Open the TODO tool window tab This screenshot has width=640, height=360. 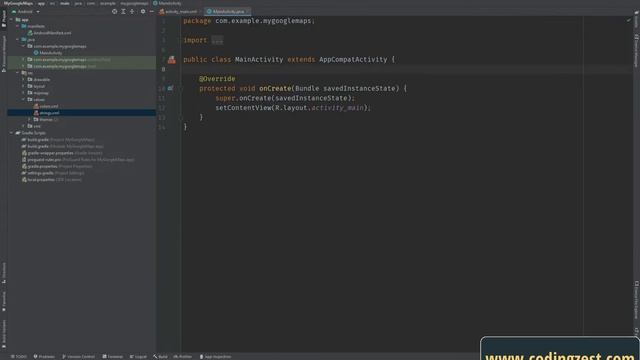click(x=19, y=357)
